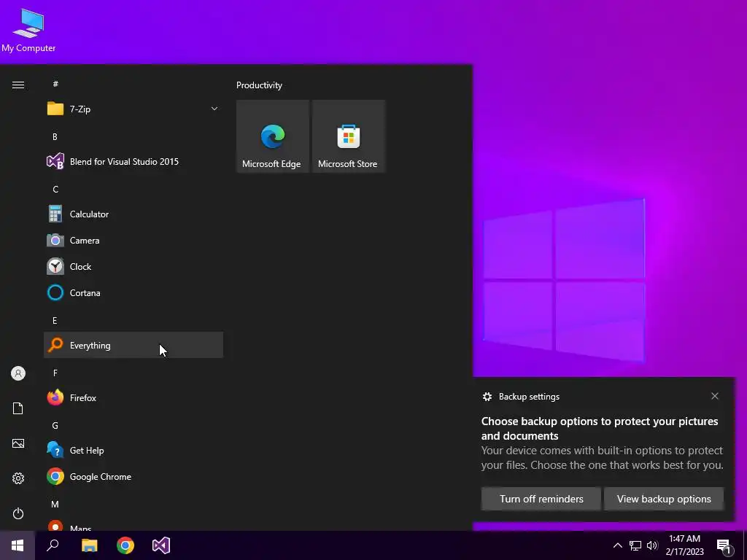Click the 'C' letter header
This screenshot has width=747, height=560.
pyautogui.click(x=55, y=190)
